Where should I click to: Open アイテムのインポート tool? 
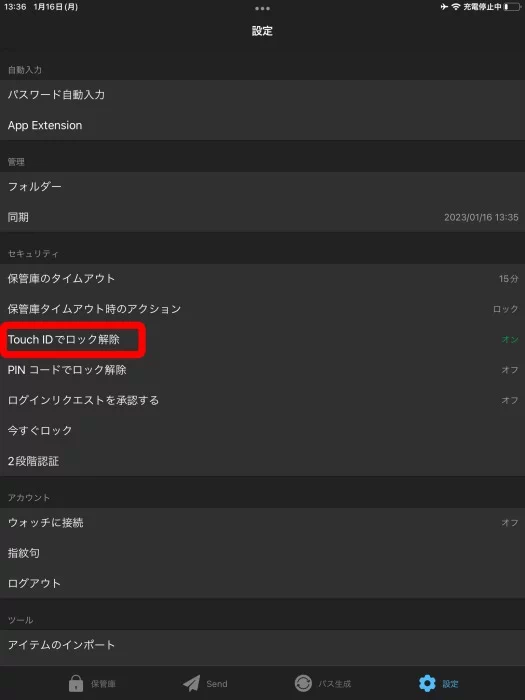pos(262,645)
